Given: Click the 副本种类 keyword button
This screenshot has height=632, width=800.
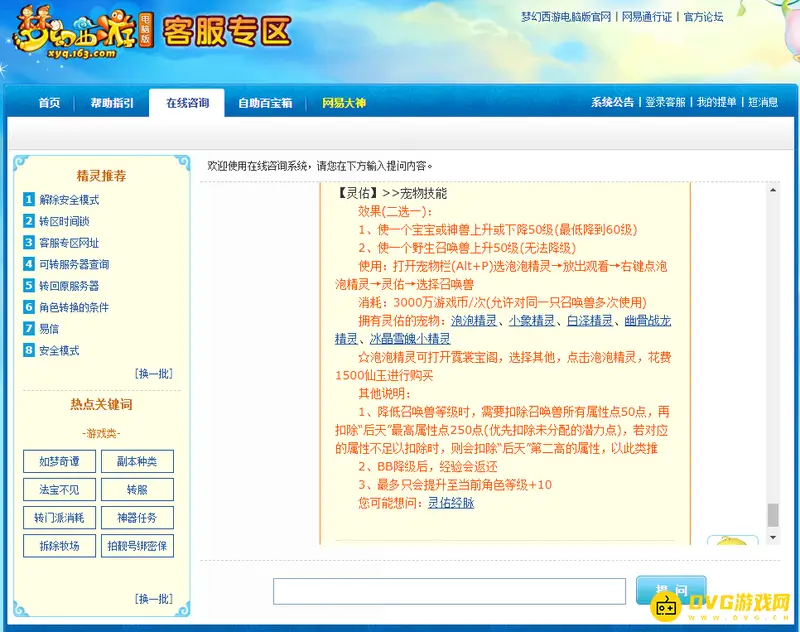Looking at the screenshot, I should 137,461.
